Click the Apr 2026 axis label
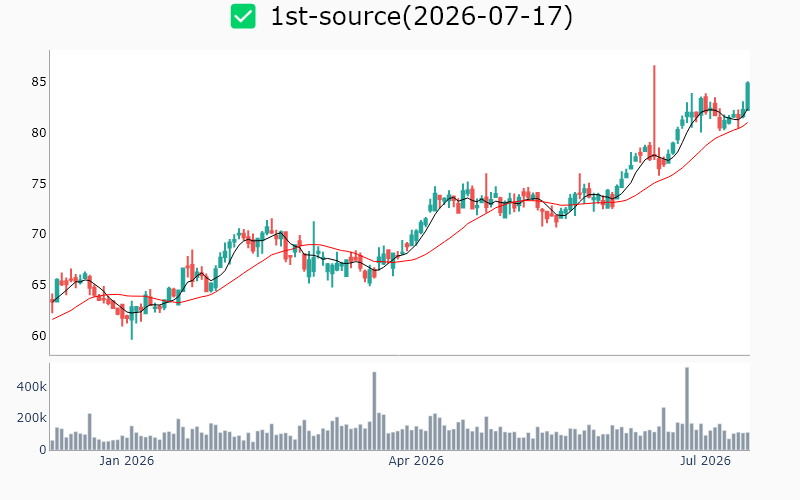This screenshot has width=800, height=500. pos(416,461)
